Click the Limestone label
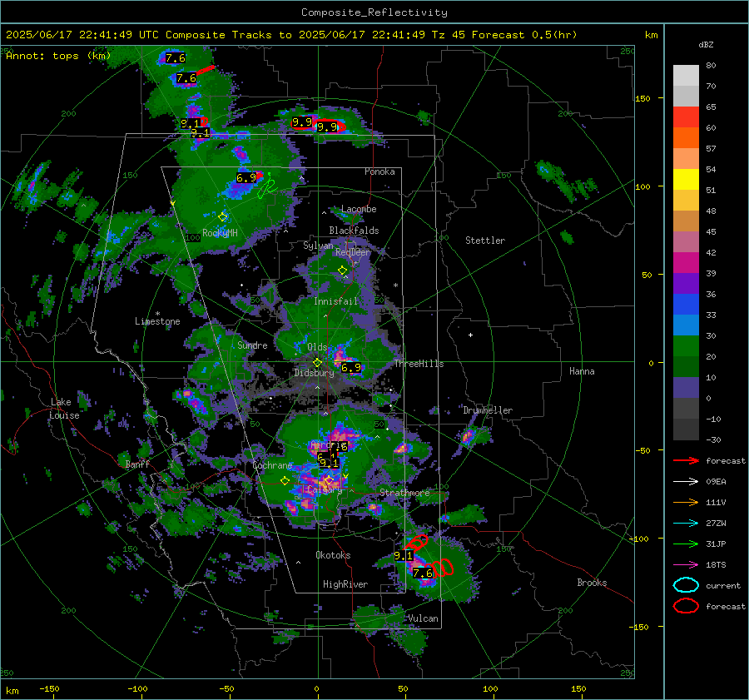Screen dimensions: 749x700 (157, 321)
